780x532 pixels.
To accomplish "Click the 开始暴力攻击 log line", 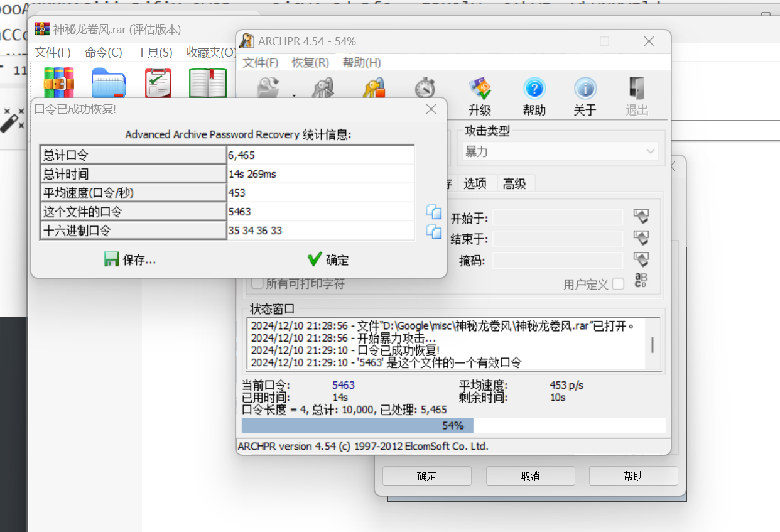I will pyautogui.click(x=344, y=338).
